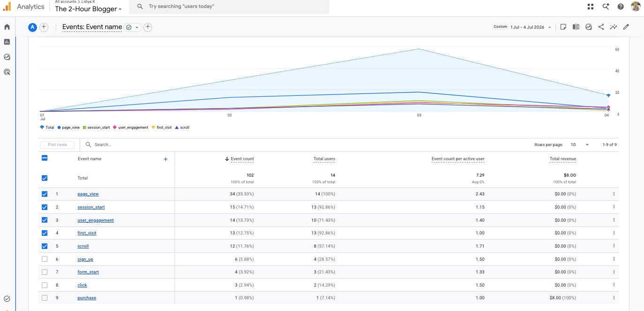Uncheck the page_view row checkbox
The image size is (644, 311).
(45, 194)
